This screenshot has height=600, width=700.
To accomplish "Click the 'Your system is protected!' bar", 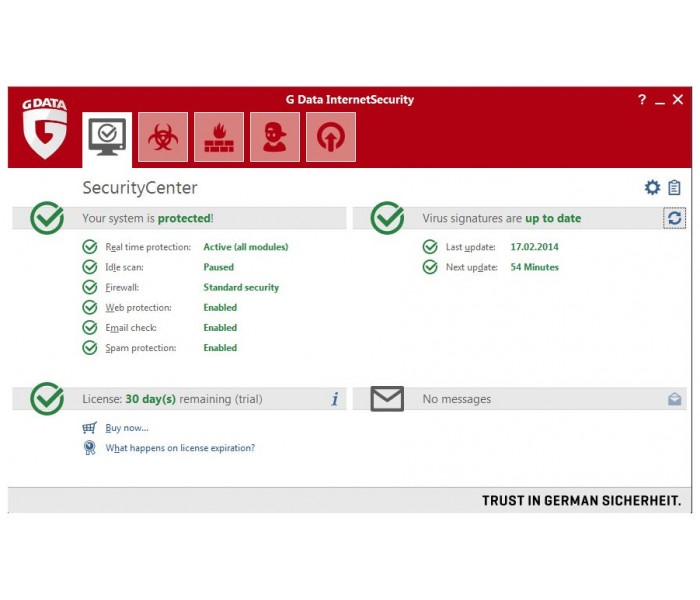I will pos(179,218).
